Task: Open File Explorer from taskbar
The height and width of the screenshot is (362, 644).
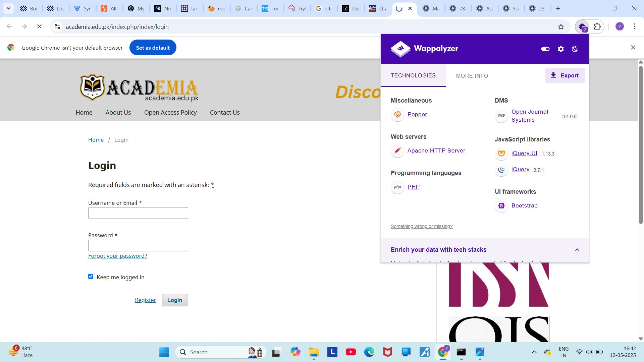Action: tap(314, 352)
